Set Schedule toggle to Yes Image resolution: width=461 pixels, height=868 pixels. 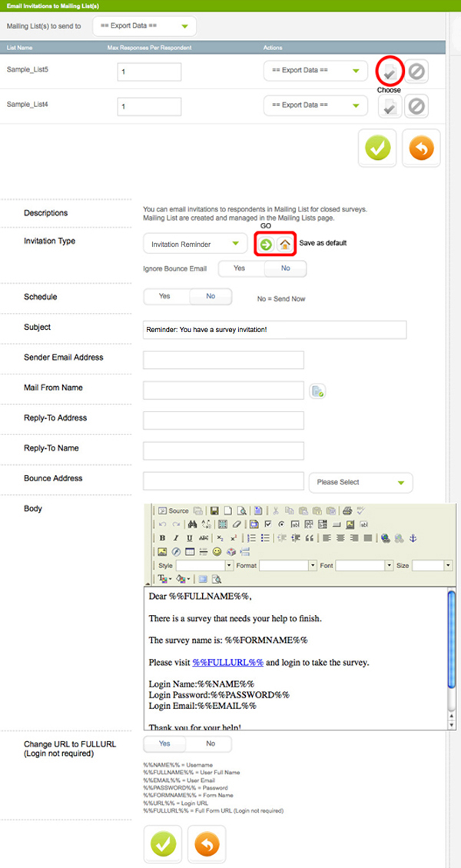click(164, 296)
